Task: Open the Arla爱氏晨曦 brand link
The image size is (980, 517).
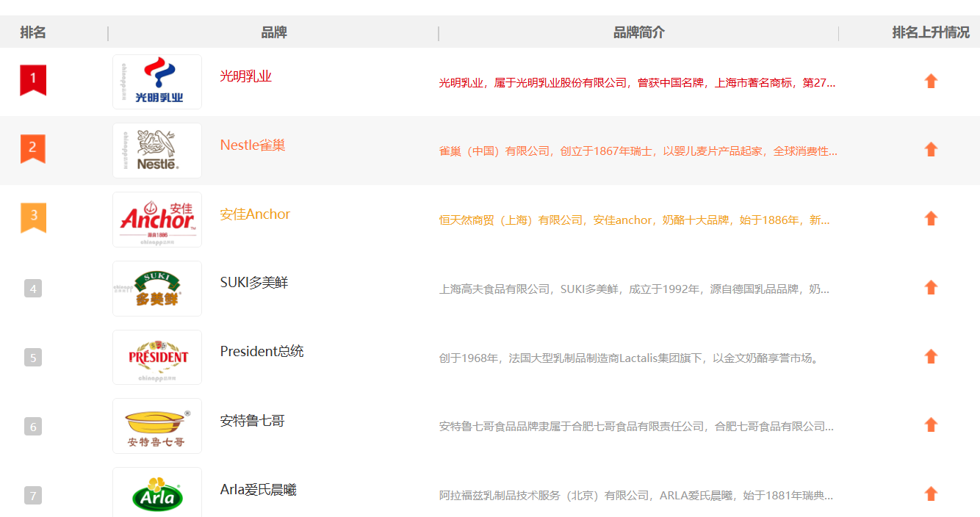Action: (x=259, y=490)
